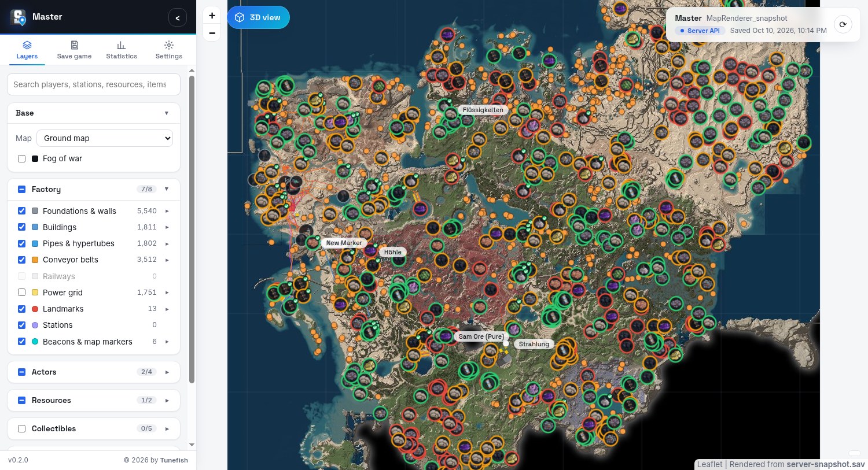Disable Pipes & hypertubes layer
This screenshot has height=470, width=868.
point(22,243)
